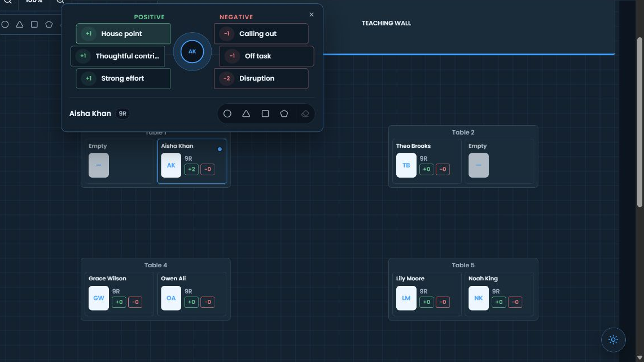Click Aisha Khan name in popup footer

(x=90, y=114)
